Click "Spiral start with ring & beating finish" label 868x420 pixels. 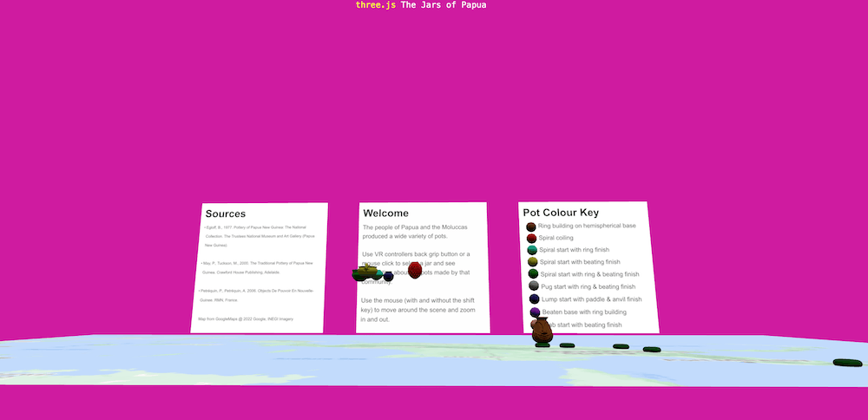click(x=589, y=274)
